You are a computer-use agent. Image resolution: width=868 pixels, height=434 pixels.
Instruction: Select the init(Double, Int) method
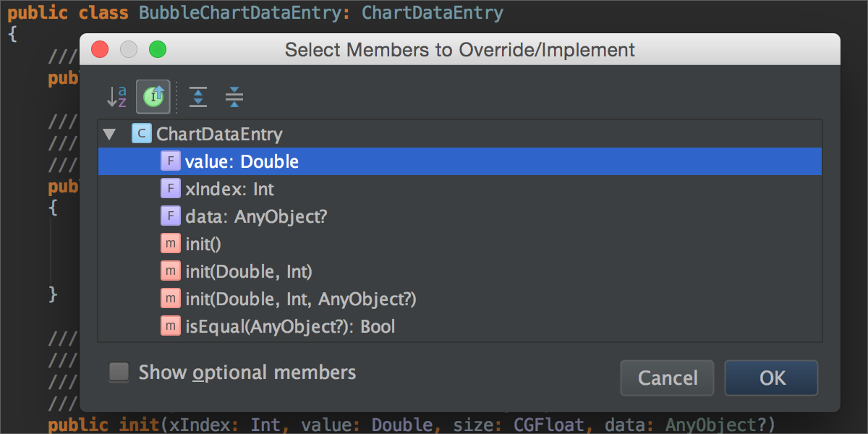pos(248,272)
